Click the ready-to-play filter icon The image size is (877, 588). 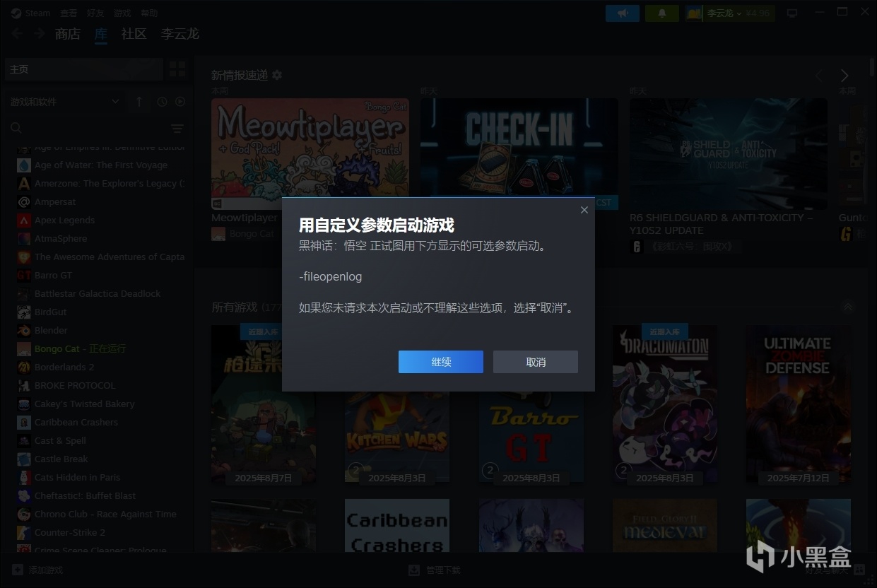point(180,102)
